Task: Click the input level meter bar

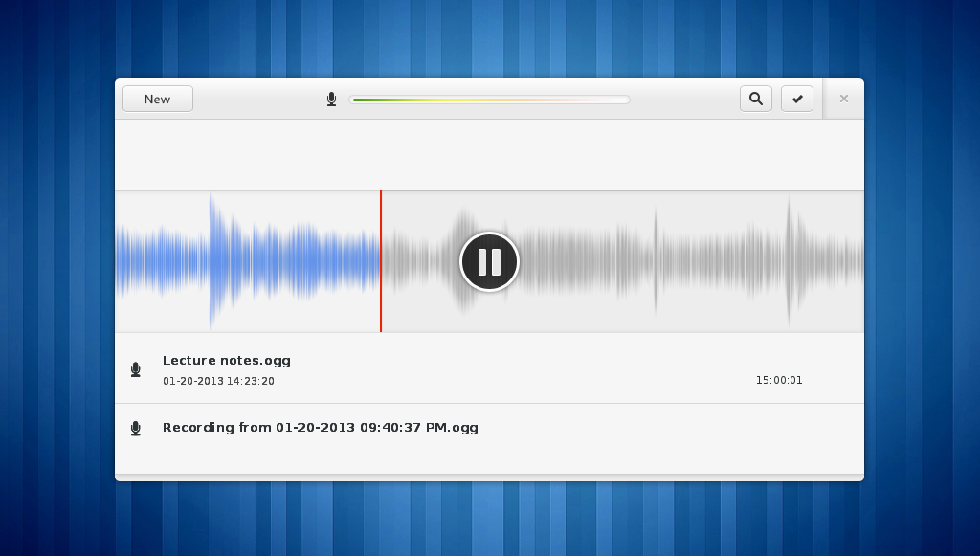Action: pos(489,100)
